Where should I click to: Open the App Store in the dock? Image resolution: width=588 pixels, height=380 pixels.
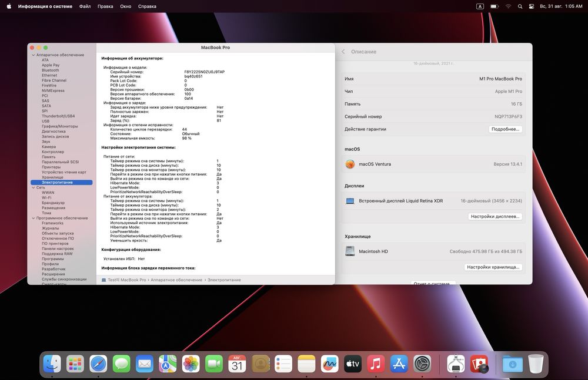click(x=399, y=364)
